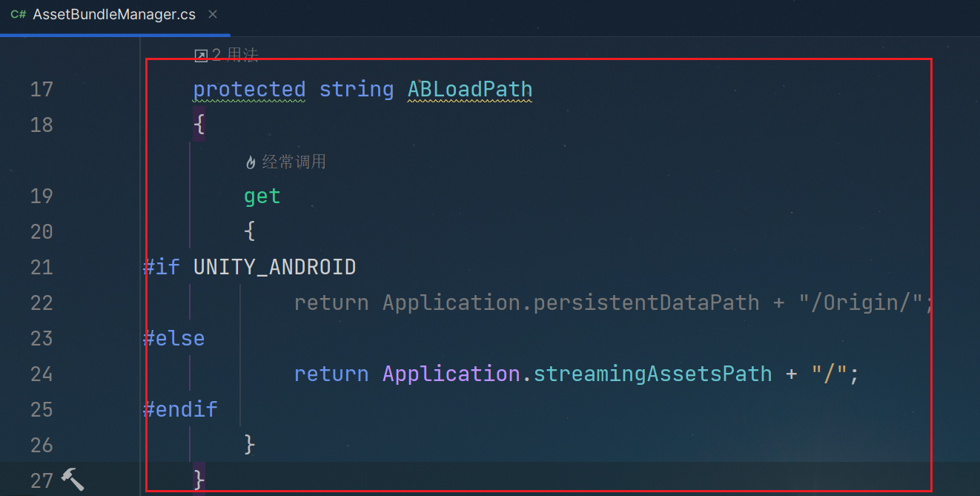Click line number 17 in the gutter
980x496 pixels.
tap(42, 90)
